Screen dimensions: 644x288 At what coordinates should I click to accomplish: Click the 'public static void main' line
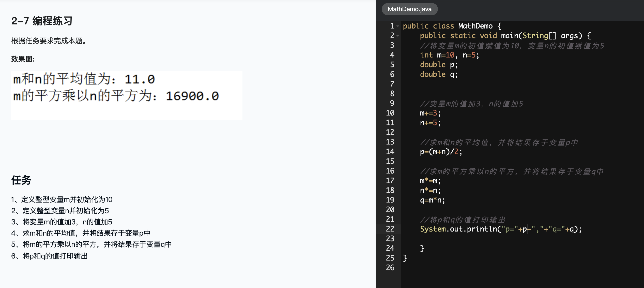pos(505,36)
